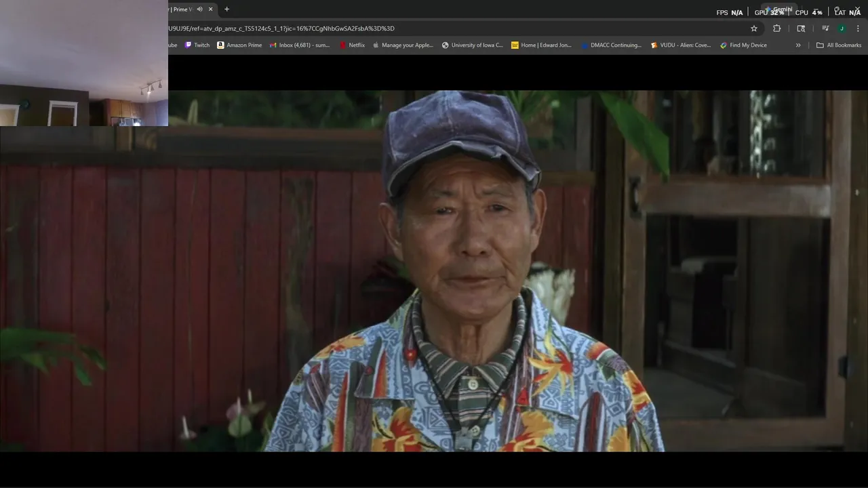This screenshot has height=488, width=868.
Task: Click the Find My Device favicon
Action: [724, 45]
